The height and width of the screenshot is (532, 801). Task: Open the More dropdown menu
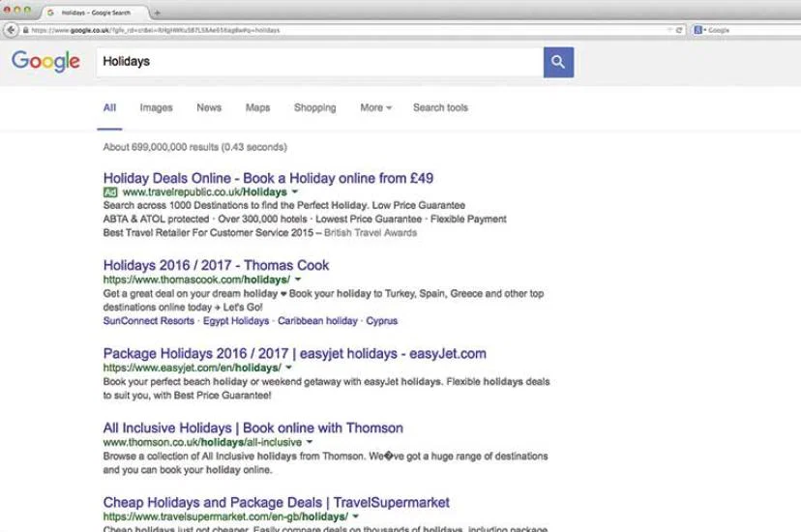click(x=376, y=107)
